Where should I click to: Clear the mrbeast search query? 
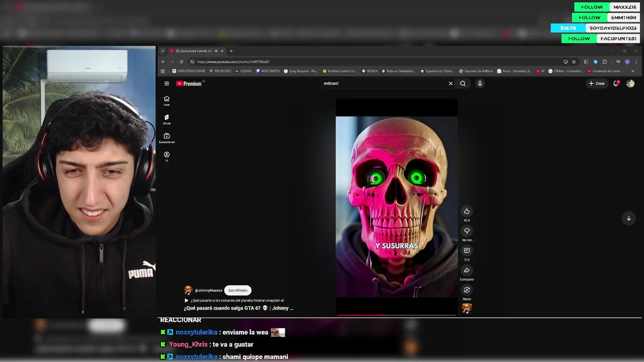coord(450,83)
